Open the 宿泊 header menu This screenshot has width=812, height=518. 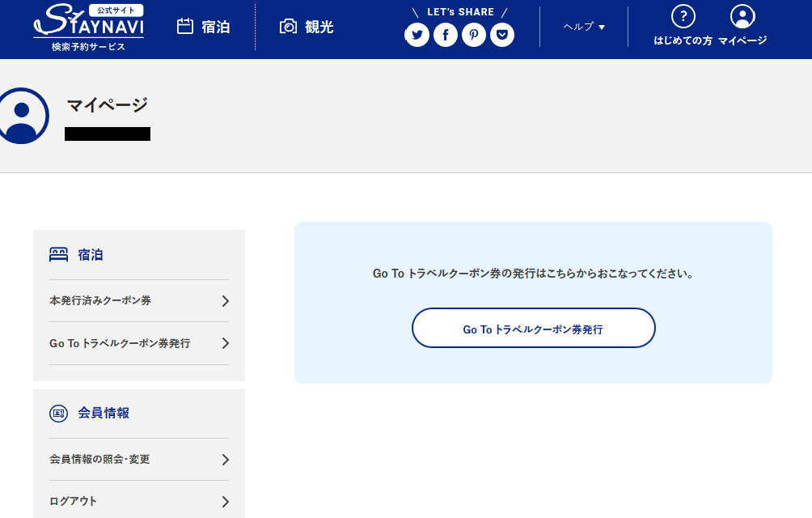[204, 27]
